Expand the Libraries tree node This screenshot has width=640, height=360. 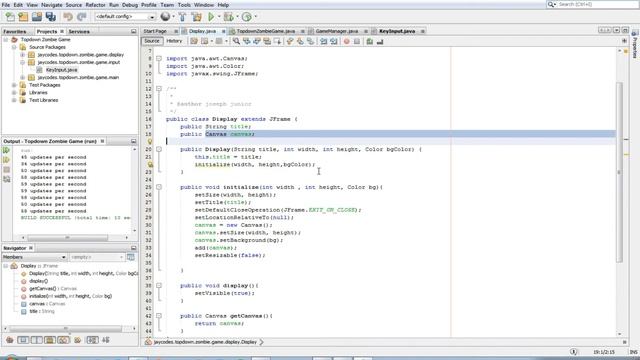point(14,93)
